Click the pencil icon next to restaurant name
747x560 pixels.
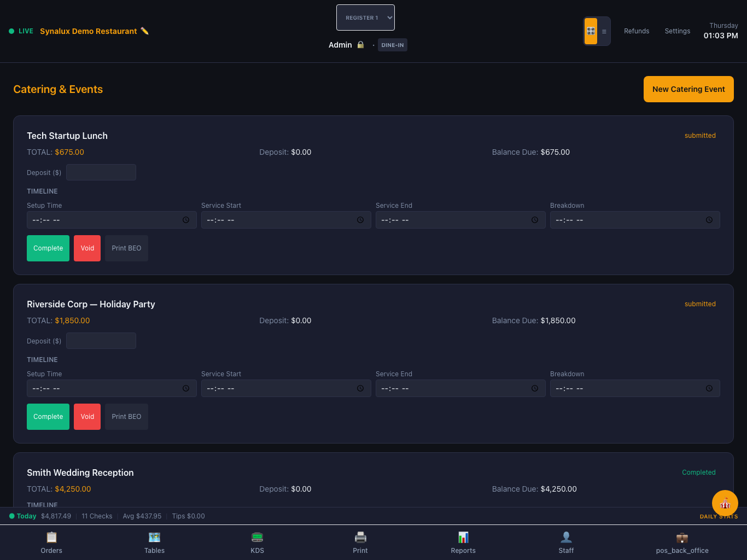[144, 31]
